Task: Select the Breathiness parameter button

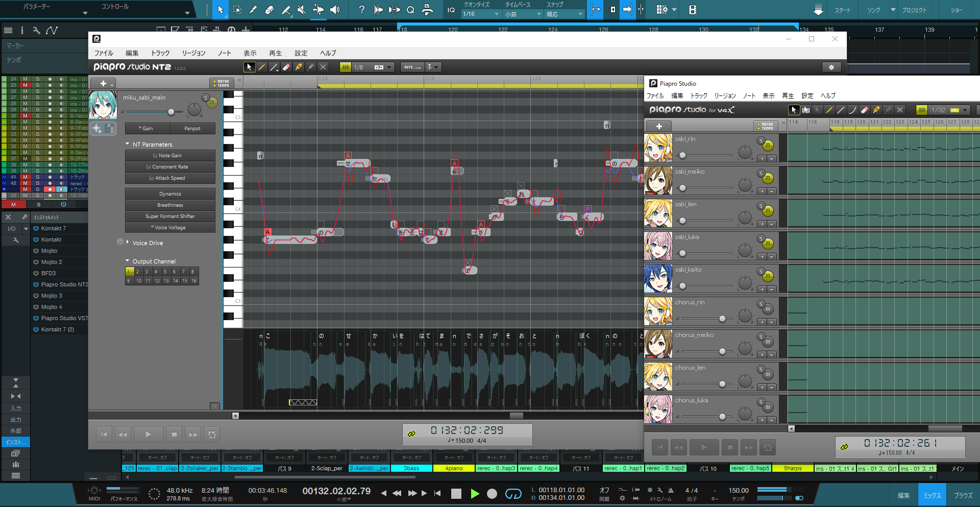Action: [170, 205]
